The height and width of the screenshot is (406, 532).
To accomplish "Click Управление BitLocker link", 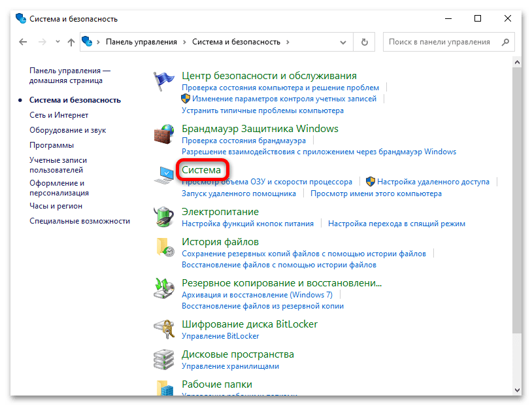I will pyautogui.click(x=220, y=336).
